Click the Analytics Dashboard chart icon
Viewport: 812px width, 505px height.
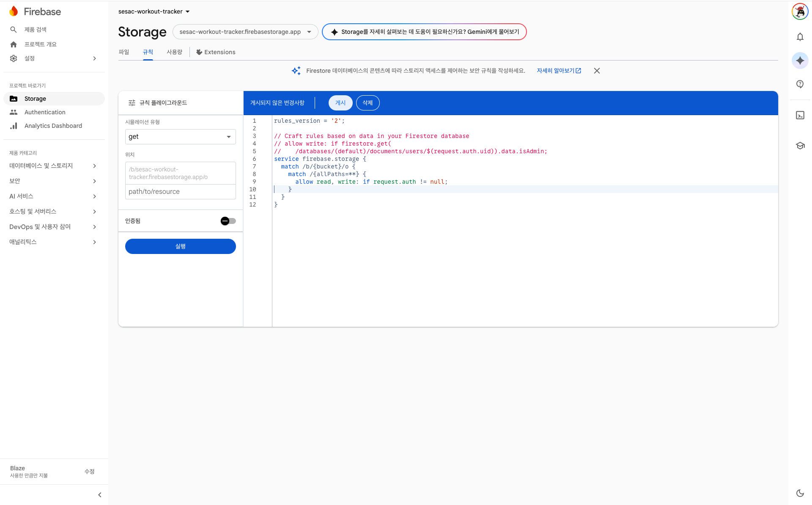click(14, 126)
